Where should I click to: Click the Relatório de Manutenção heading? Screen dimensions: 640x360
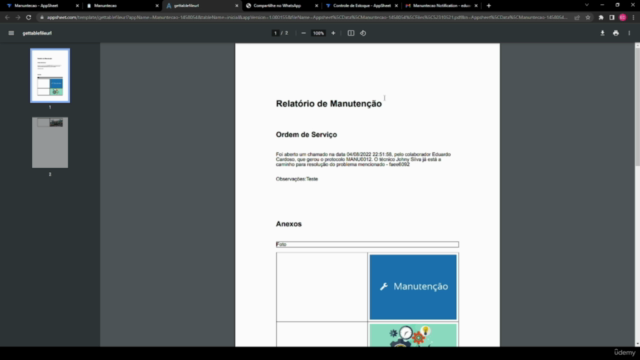coord(329,104)
